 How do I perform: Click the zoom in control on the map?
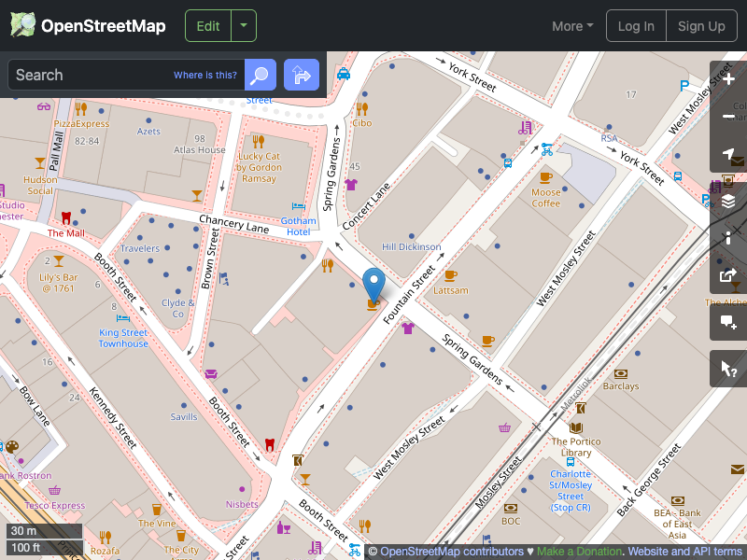point(728,79)
